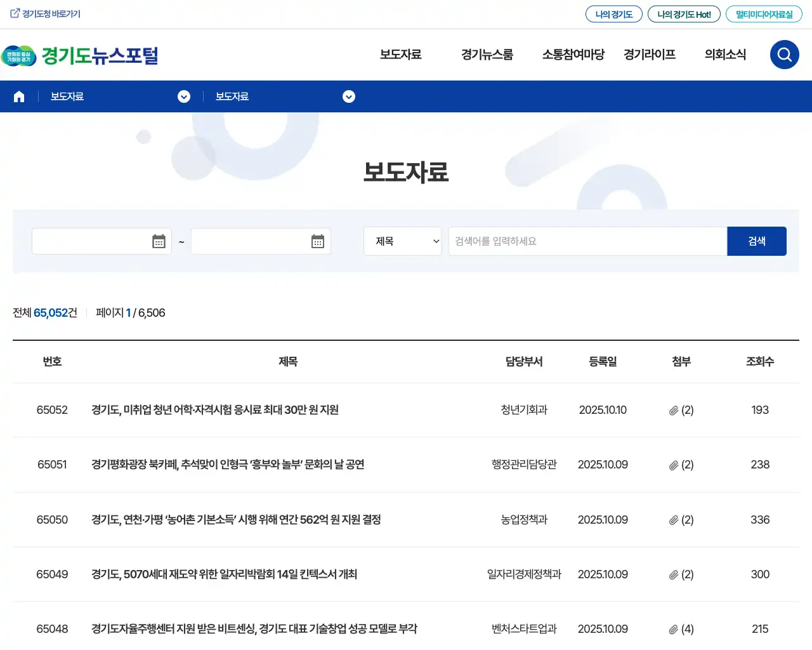Click the home icon in the breadcrumb bar
The width and height of the screenshot is (812, 650).
pos(18,96)
